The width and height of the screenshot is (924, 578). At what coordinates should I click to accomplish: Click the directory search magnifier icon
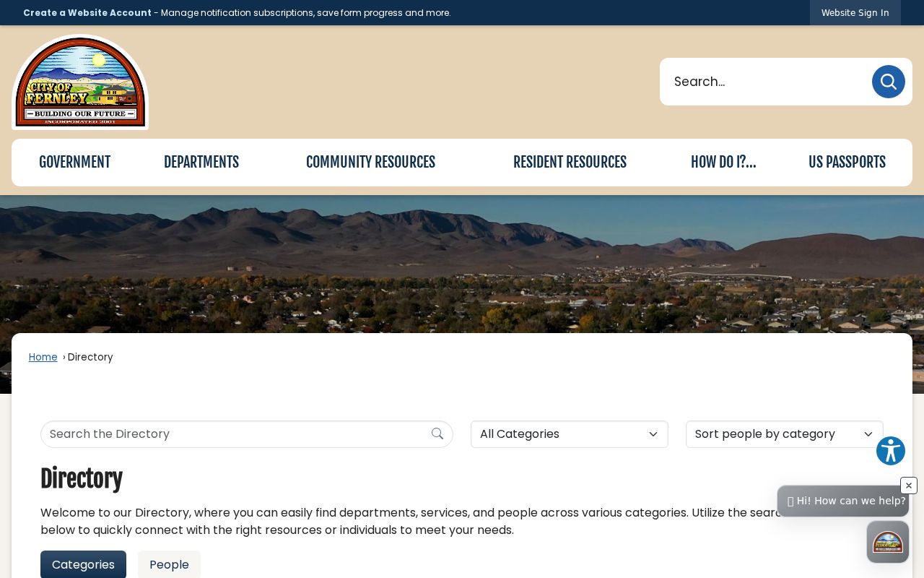point(437,433)
